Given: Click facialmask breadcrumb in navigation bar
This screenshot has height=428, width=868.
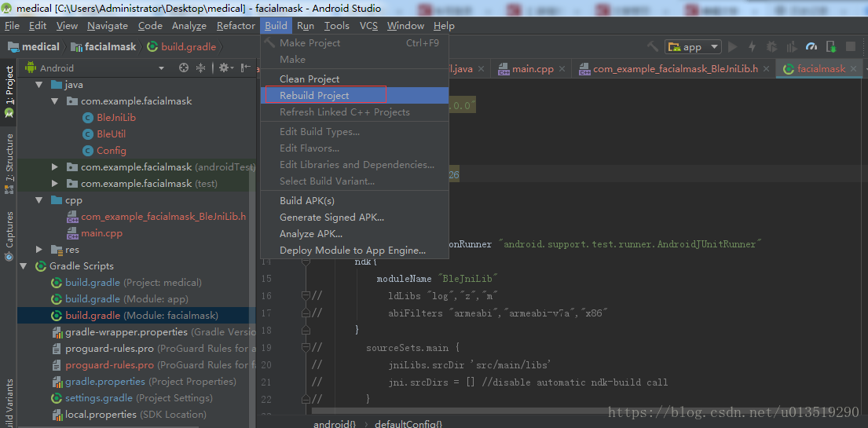Looking at the screenshot, I should click(x=104, y=47).
